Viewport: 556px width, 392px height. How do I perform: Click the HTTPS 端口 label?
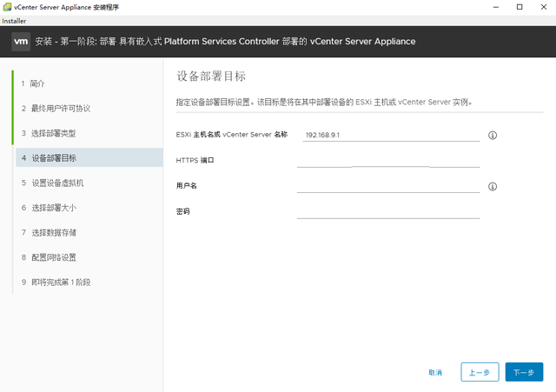click(x=195, y=160)
